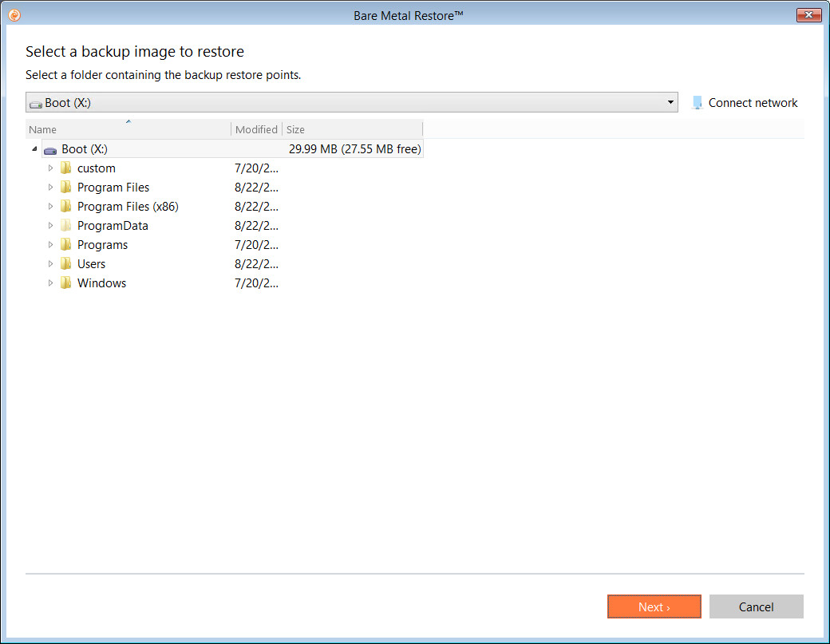Image resolution: width=830 pixels, height=644 pixels.
Task: Click the Bare Metal Restore app icon
Action: pyautogui.click(x=14, y=15)
